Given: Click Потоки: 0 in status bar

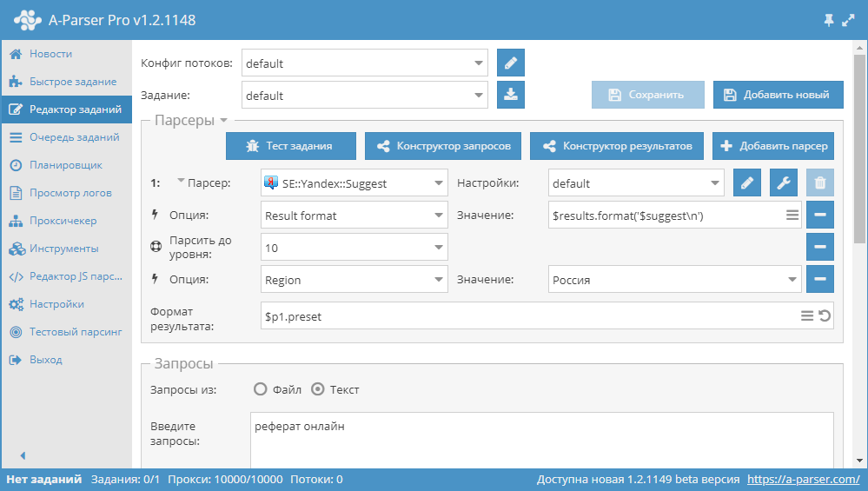Looking at the screenshot, I should coord(316,479).
